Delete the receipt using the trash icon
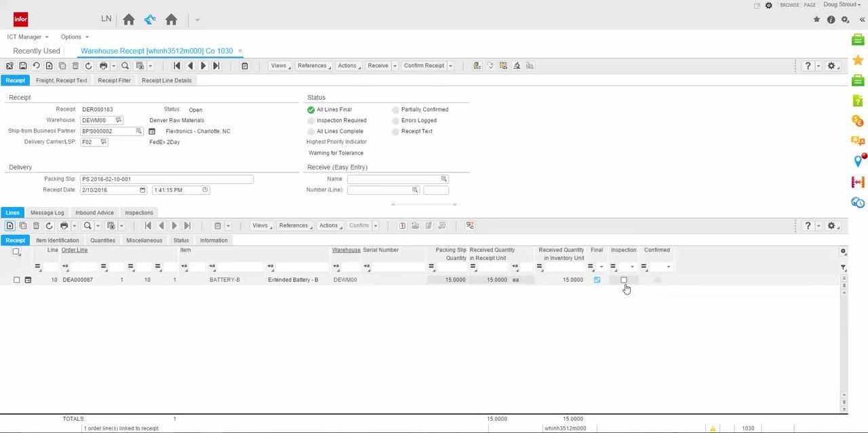This screenshot has height=433, width=868. (75, 66)
